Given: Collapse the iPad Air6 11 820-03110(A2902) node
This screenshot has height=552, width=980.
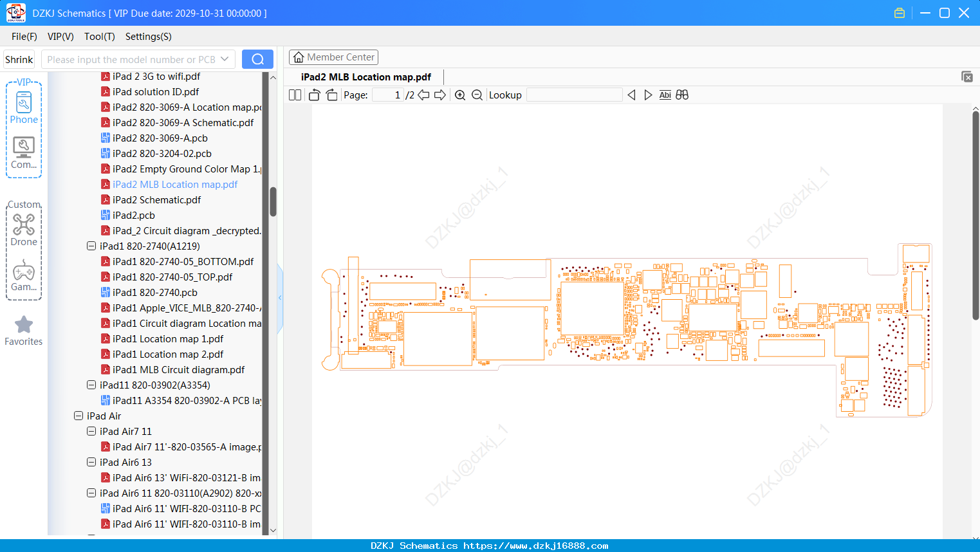Looking at the screenshot, I should click(x=91, y=493).
